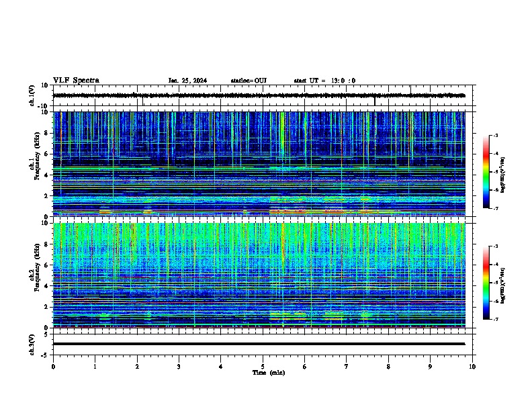Click the "station=OUI" header label
Screen dimensions: 532x411
point(249,81)
